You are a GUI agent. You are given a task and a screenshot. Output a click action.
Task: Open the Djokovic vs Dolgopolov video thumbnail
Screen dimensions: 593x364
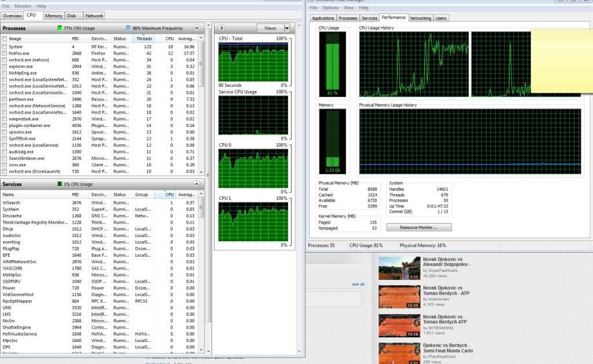pyautogui.click(x=399, y=268)
